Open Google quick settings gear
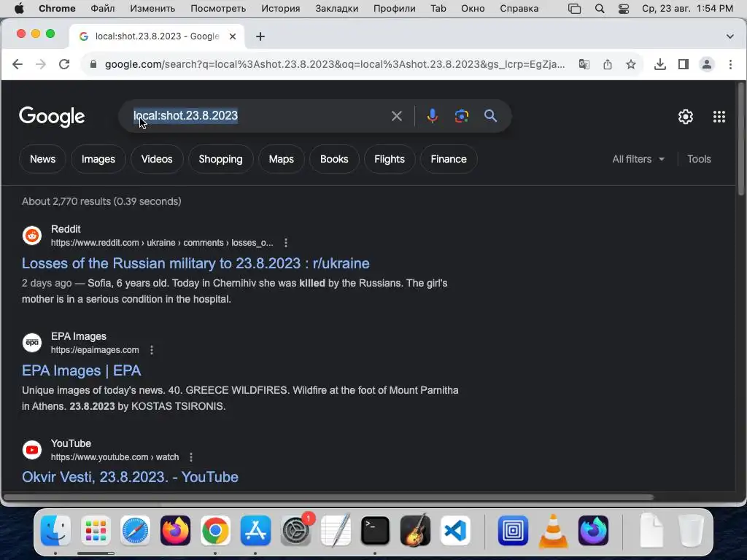The height and width of the screenshot is (560, 747). pyautogui.click(x=685, y=117)
